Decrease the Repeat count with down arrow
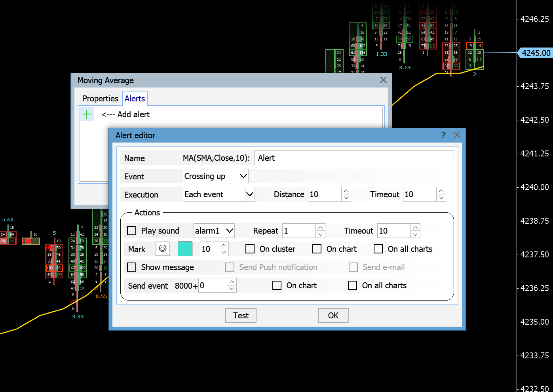 pyautogui.click(x=321, y=234)
